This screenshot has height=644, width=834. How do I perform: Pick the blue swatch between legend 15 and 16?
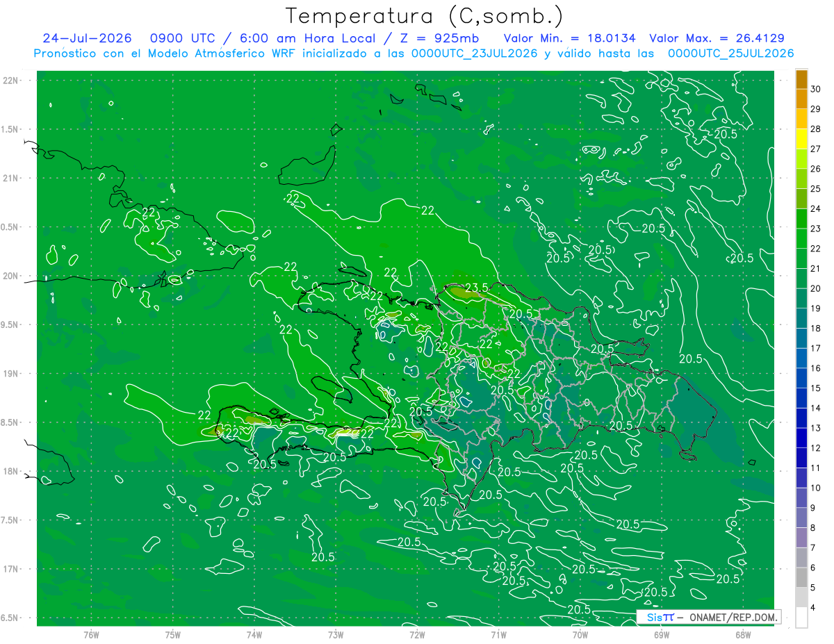(x=801, y=379)
